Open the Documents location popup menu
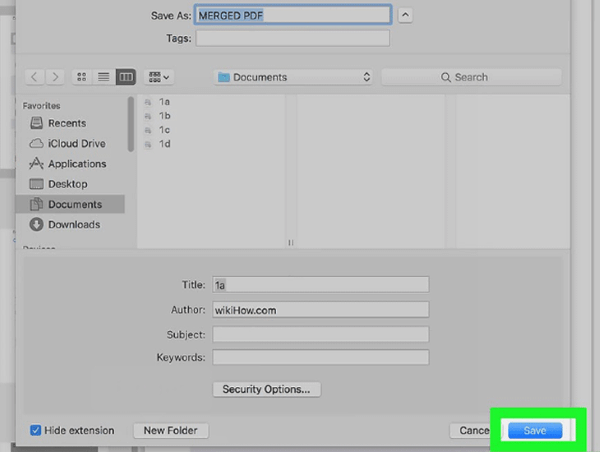 [294, 77]
